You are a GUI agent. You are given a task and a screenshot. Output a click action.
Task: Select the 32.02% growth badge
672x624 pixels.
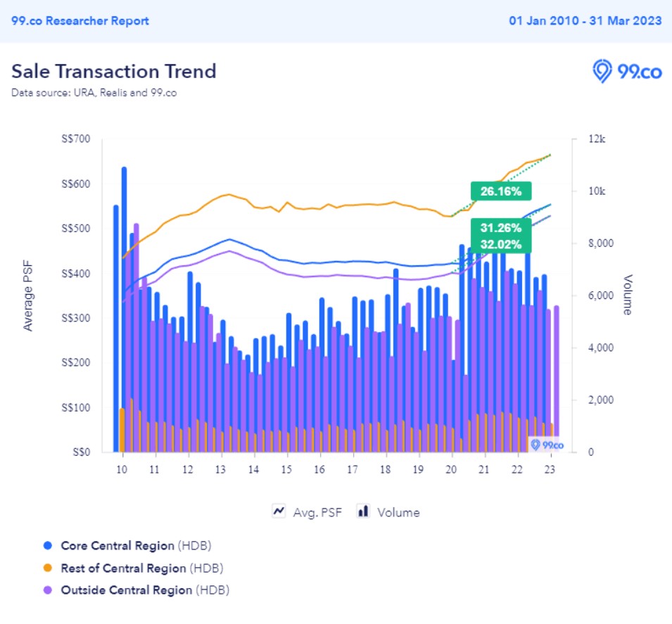(x=501, y=245)
